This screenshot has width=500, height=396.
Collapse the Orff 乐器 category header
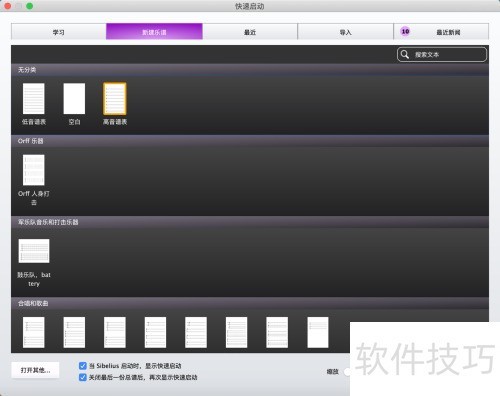point(250,141)
